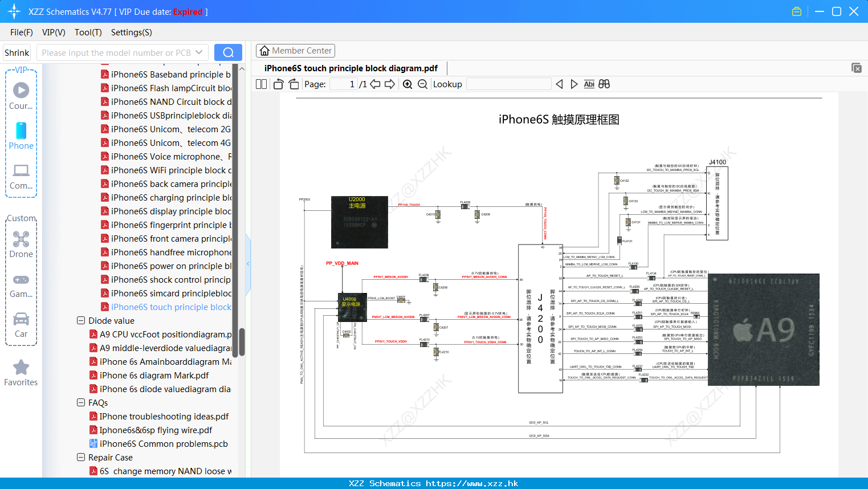Screen dimensions: 868x489
Task: Click the file tree vertical scrollbar thumb
Action: 242,342
